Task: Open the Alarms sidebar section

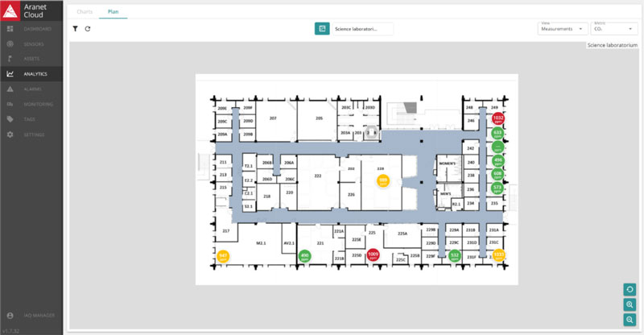Action: pyautogui.click(x=31, y=89)
